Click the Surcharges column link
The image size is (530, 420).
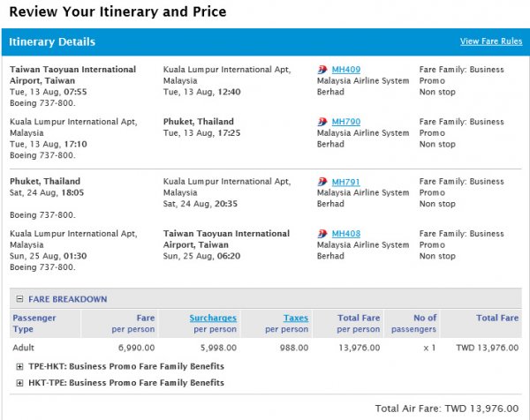(x=212, y=318)
